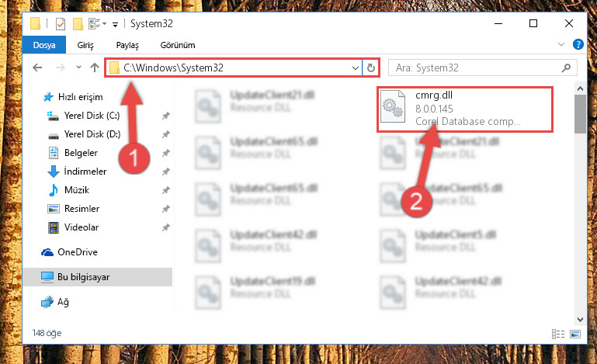Viewport: 597px width, 364px height.
Task: Select the cmrg.dll file
Action: (465, 109)
